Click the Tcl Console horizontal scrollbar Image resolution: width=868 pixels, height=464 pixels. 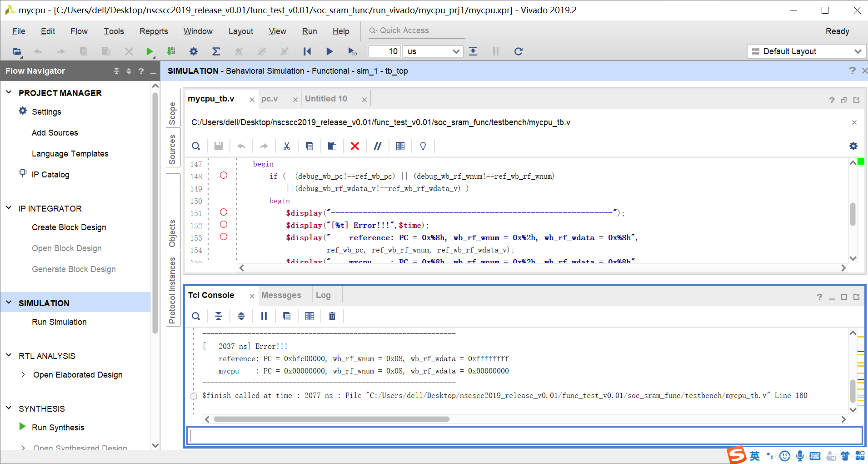point(331,419)
